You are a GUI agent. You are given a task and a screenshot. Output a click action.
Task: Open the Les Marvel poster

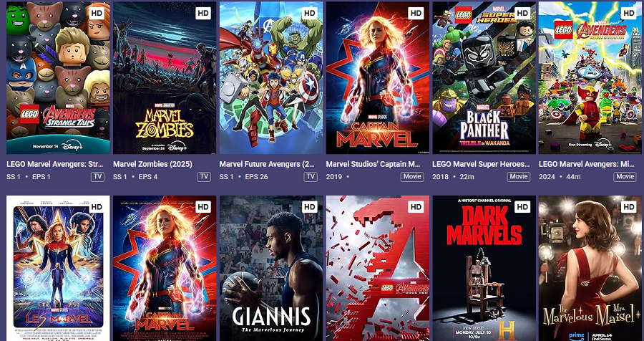point(58,268)
